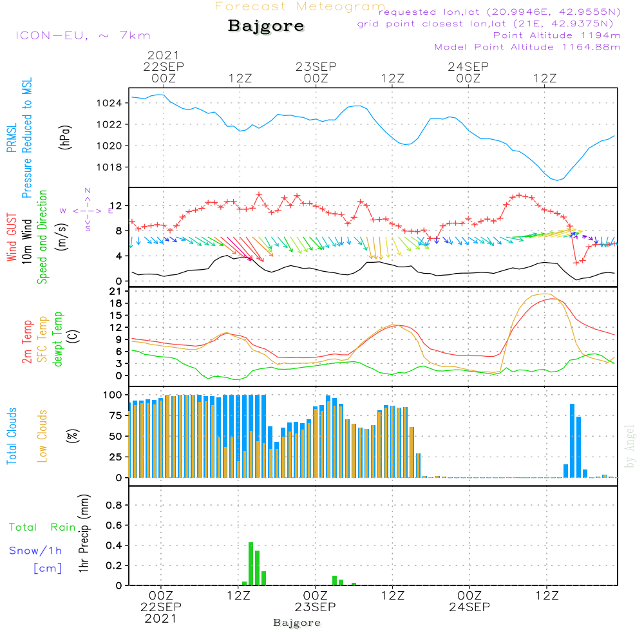Click the Speed and Direction green label
This screenshot has height=644, width=644.
coord(43,237)
